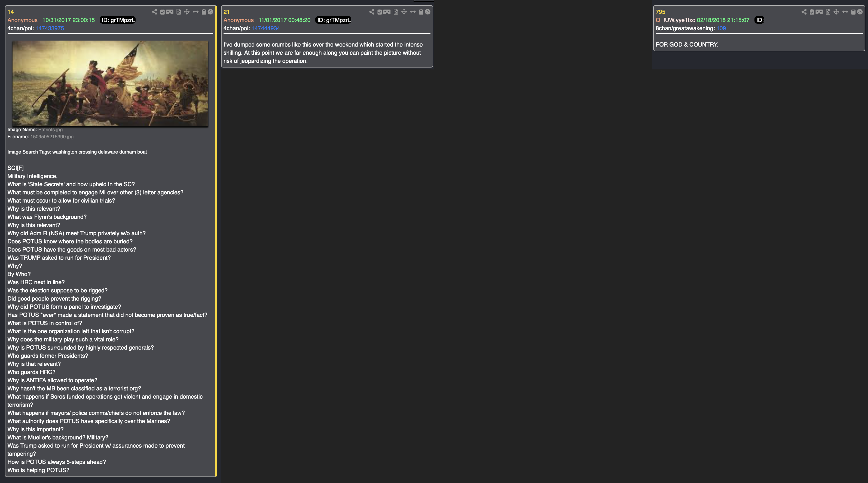The image size is (868, 483).
Task: Click the circled A icon on post 21
Action: pos(427,12)
